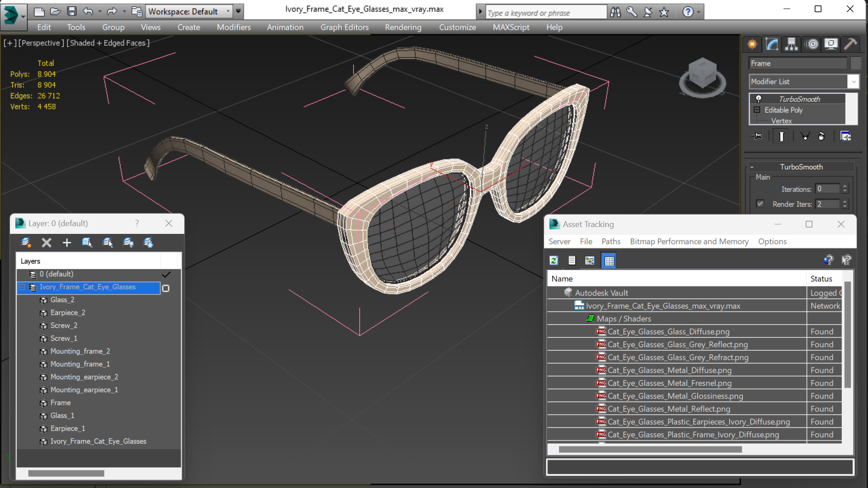
Task: Click the star favorites icon
Action: click(664, 12)
